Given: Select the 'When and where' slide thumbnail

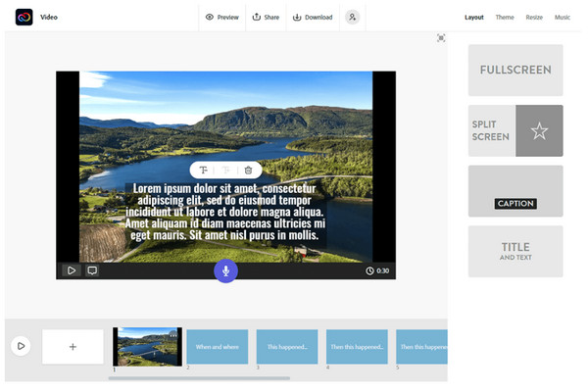Looking at the screenshot, I should tap(216, 347).
